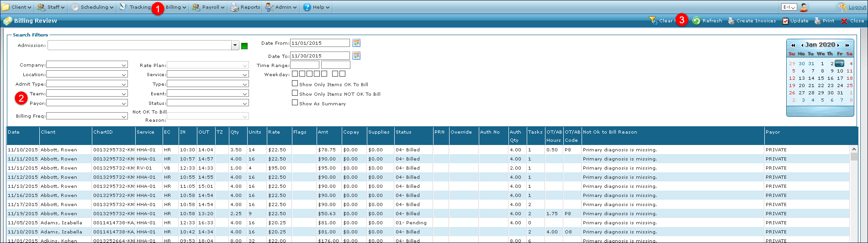Click the Logout link
Screen dimensions: 868x243
pyautogui.click(x=857, y=7)
